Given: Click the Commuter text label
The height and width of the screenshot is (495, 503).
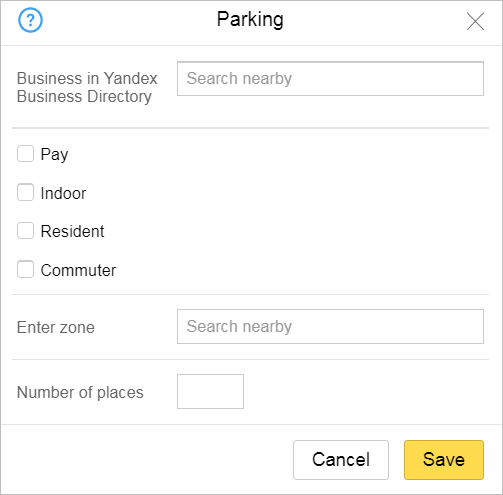Looking at the screenshot, I should tap(78, 270).
